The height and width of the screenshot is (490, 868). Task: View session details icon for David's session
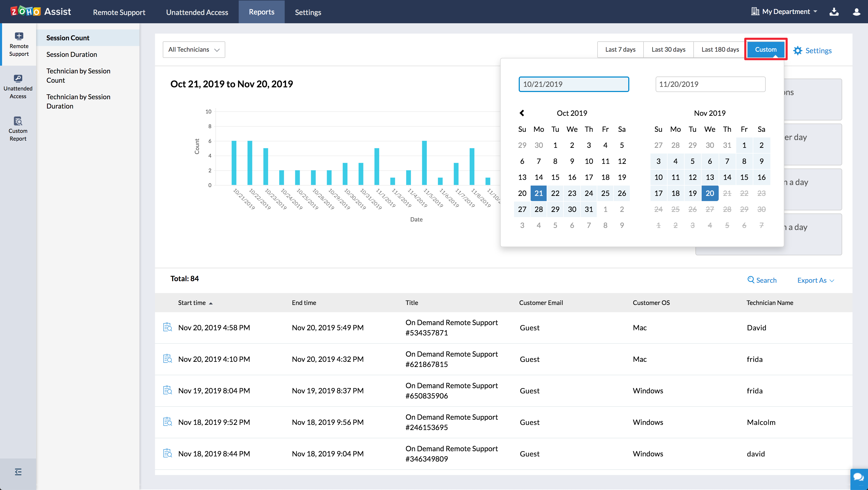click(x=167, y=327)
